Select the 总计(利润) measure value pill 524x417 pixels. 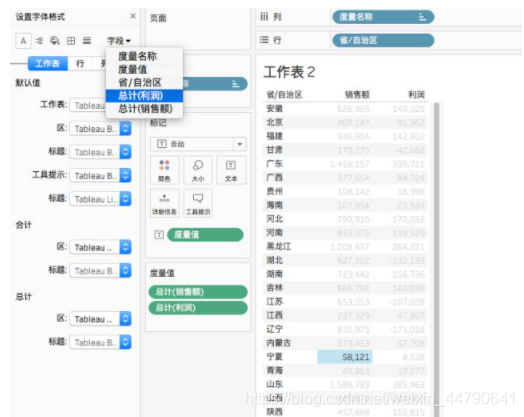point(198,308)
